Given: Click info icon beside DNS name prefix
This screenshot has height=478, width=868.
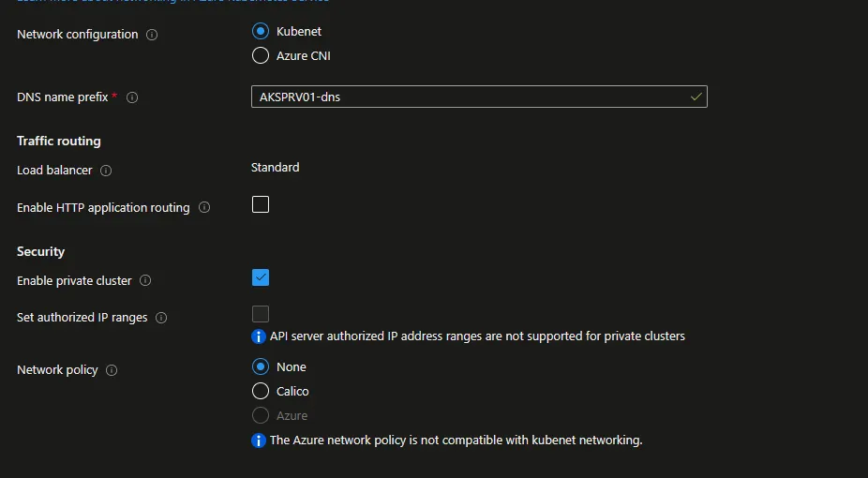Looking at the screenshot, I should [132, 97].
